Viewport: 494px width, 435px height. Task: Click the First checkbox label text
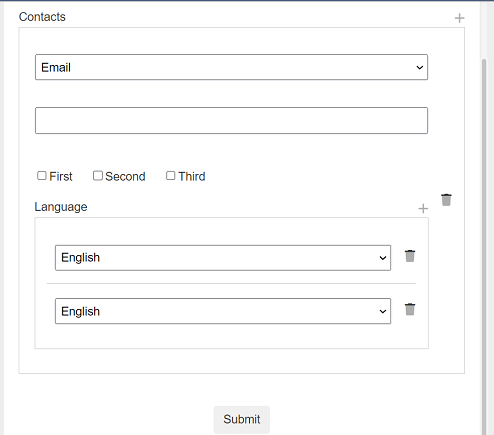point(61,176)
